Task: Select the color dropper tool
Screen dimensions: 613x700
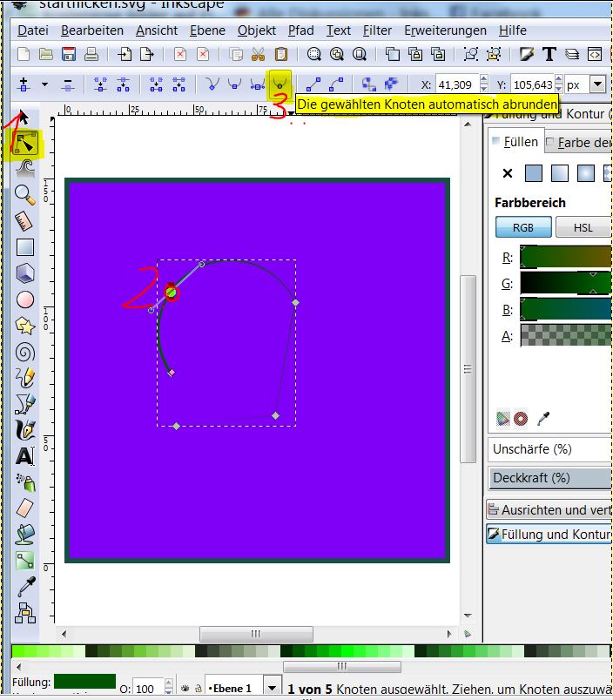Action: (24, 586)
